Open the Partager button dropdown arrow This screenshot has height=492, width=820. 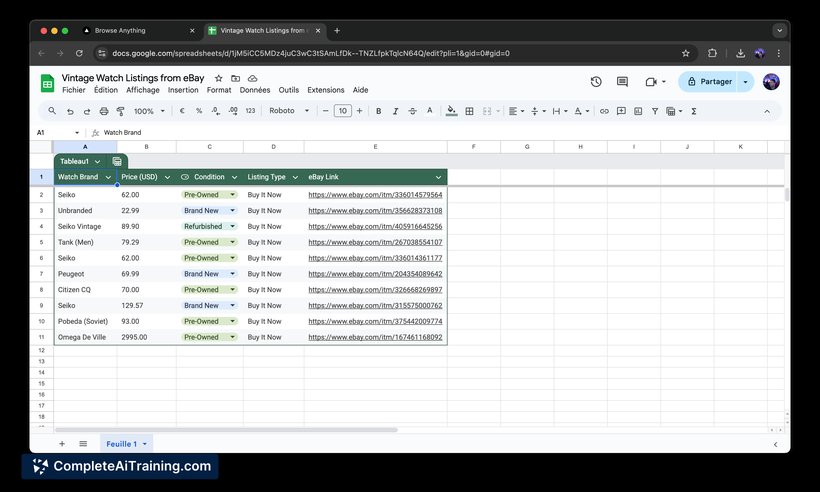point(745,82)
